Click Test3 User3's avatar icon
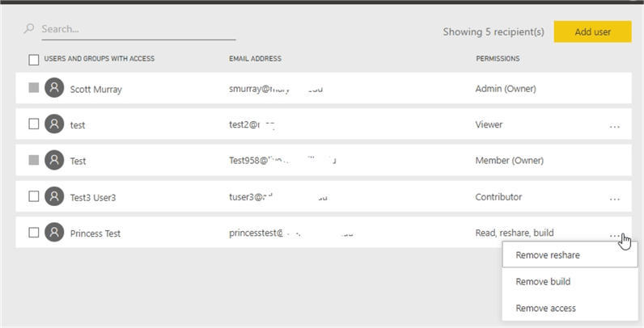 [x=54, y=196]
